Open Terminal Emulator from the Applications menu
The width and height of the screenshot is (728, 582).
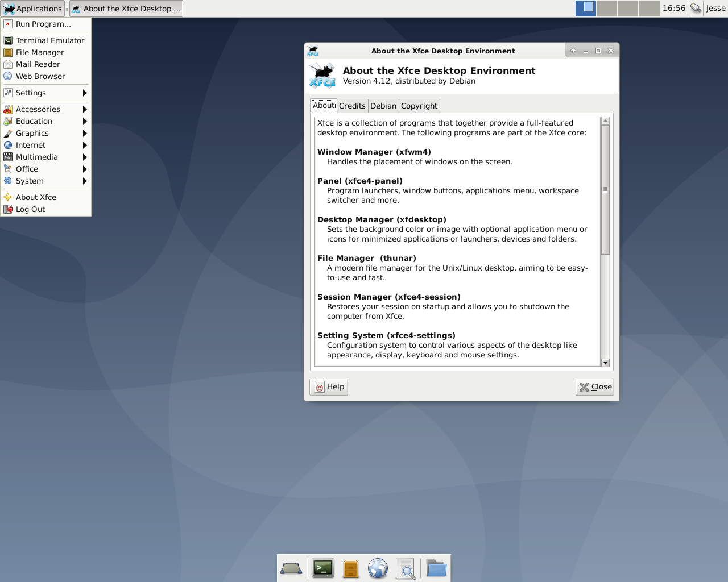[x=45, y=40]
